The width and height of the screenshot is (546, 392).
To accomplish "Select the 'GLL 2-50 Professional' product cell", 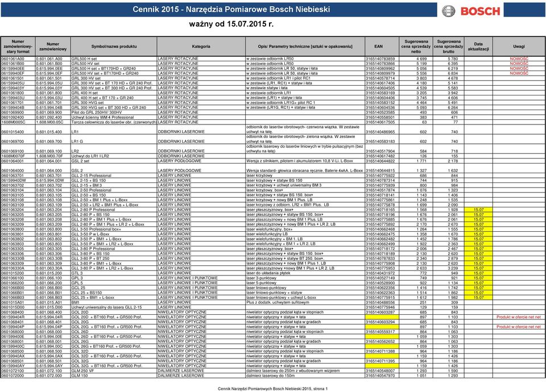I will point(114,190).
